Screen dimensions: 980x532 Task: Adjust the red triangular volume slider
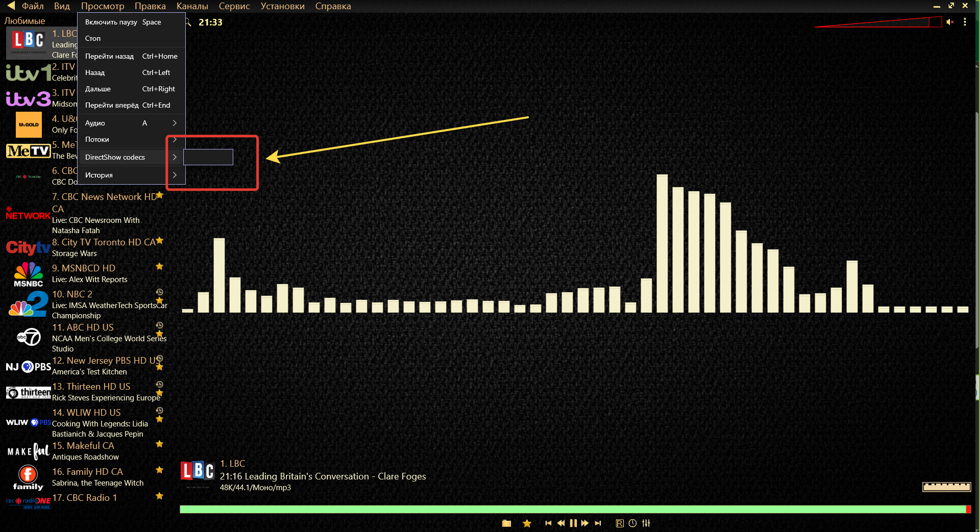pyautogui.click(x=878, y=22)
